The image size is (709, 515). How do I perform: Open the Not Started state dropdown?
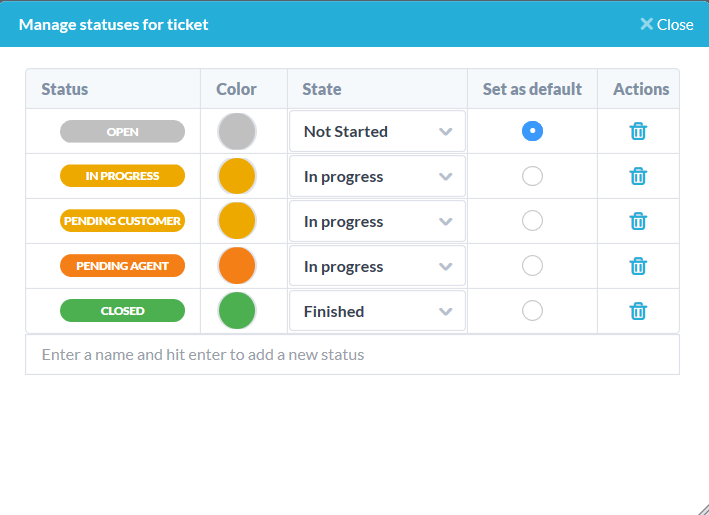click(x=377, y=131)
